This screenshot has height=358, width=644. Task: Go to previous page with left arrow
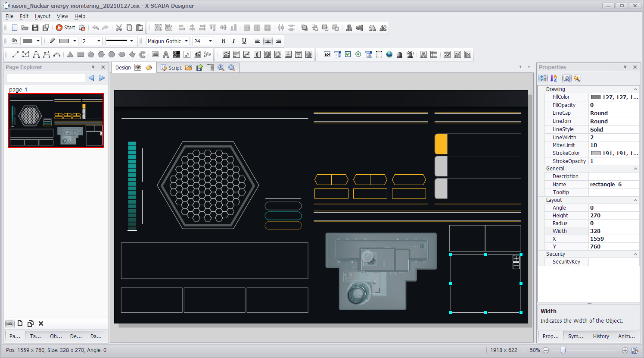click(91, 78)
